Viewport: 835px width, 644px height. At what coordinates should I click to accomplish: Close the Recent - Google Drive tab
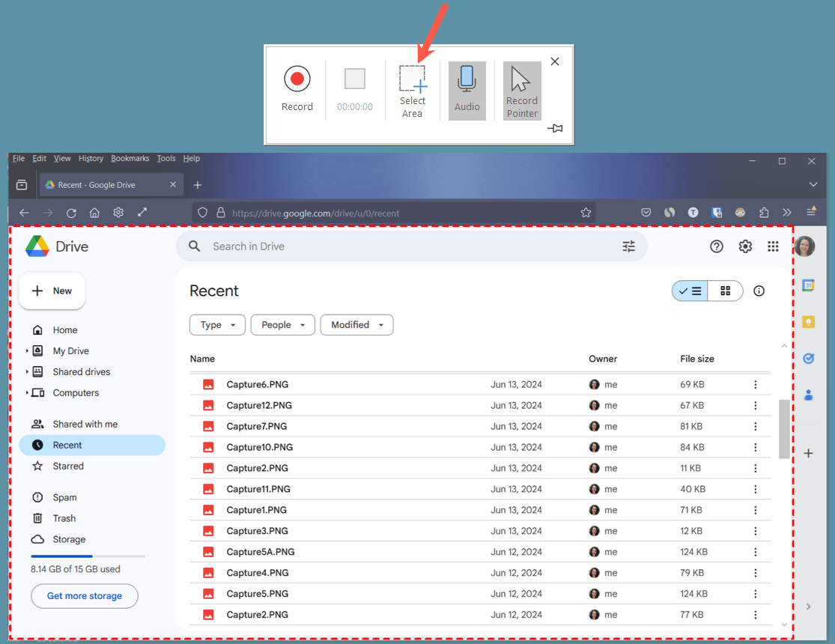coord(172,184)
